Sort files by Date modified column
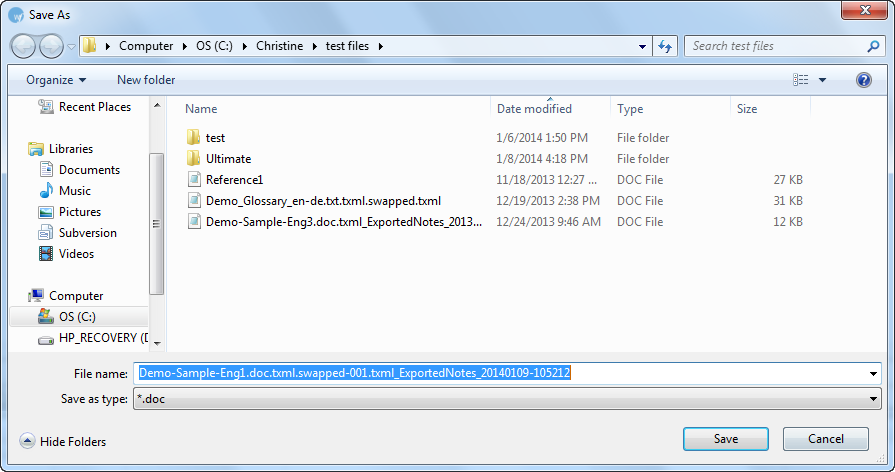 click(534, 109)
